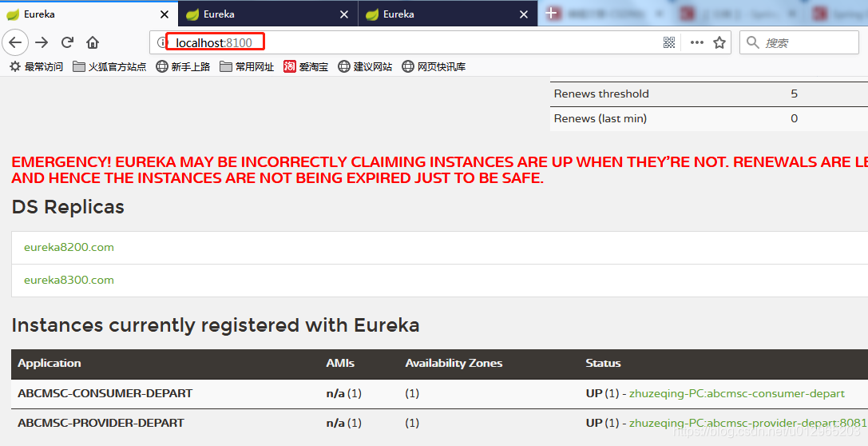The width and height of the screenshot is (868, 446).
Task: Reload the current Eureka page
Action: [x=68, y=42]
